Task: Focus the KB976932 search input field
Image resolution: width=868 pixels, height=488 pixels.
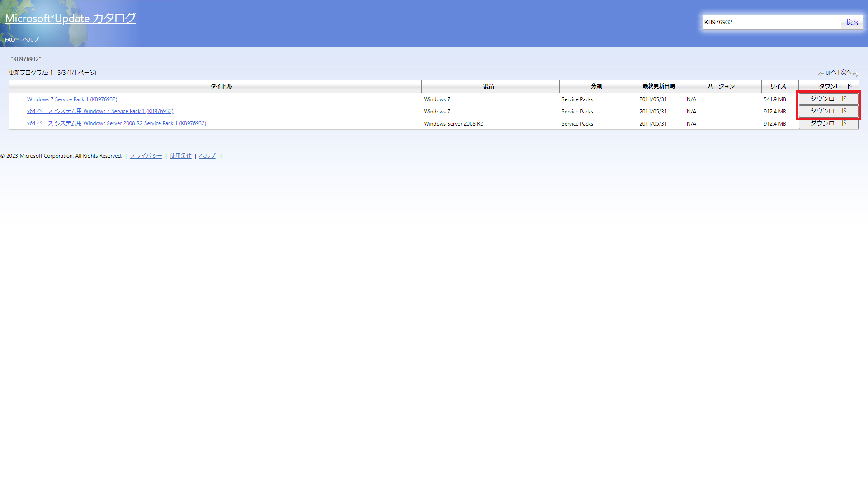Action: click(x=772, y=22)
